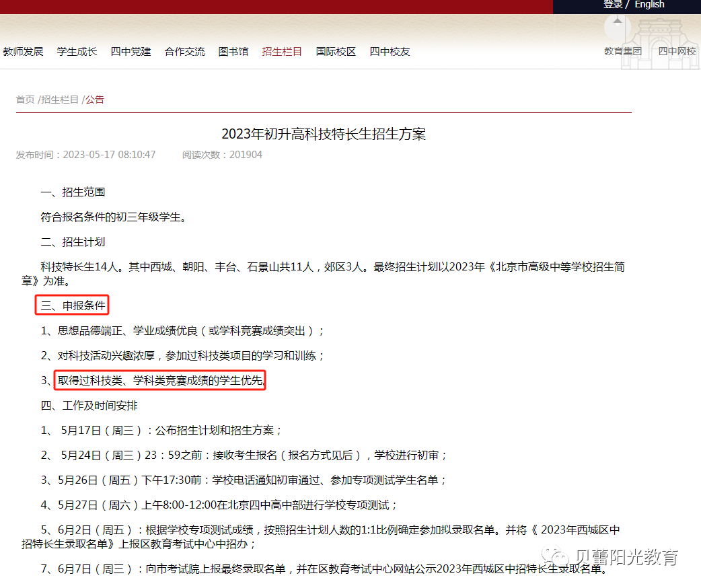Image resolution: width=701 pixels, height=588 pixels.
Task: Click the heading 四、工作及时间安排
Action: click(89, 406)
